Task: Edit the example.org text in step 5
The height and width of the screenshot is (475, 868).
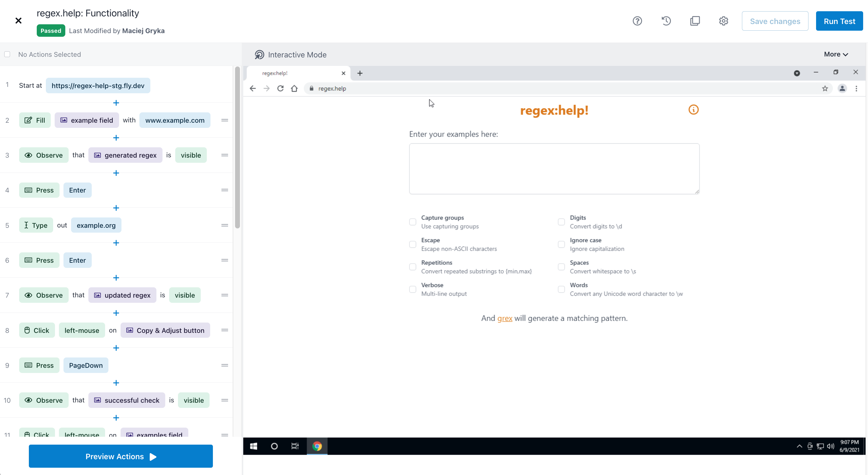Action: (96, 225)
